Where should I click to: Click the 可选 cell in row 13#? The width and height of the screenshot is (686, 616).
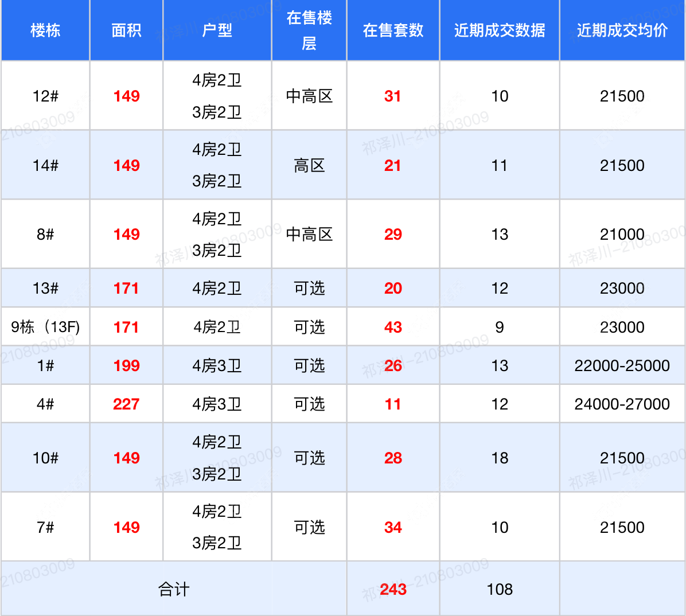coord(309,288)
